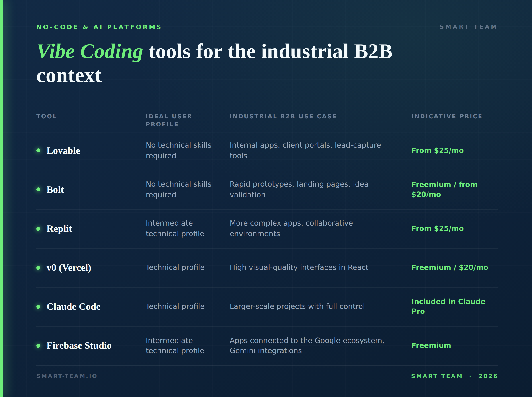Click 'Internal apps, client portals, lead-capture tools'
Viewport: 532px width, 397px height.
tap(305, 150)
